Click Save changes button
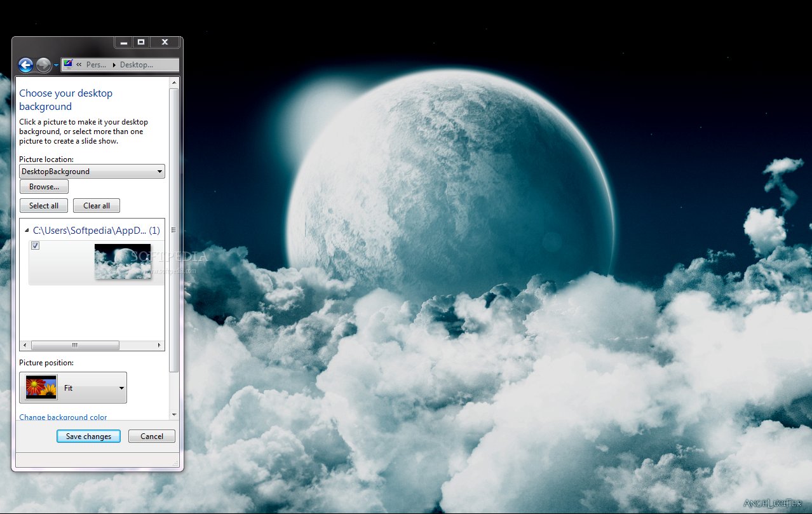Image resolution: width=812 pixels, height=514 pixels. coord(88,436)
